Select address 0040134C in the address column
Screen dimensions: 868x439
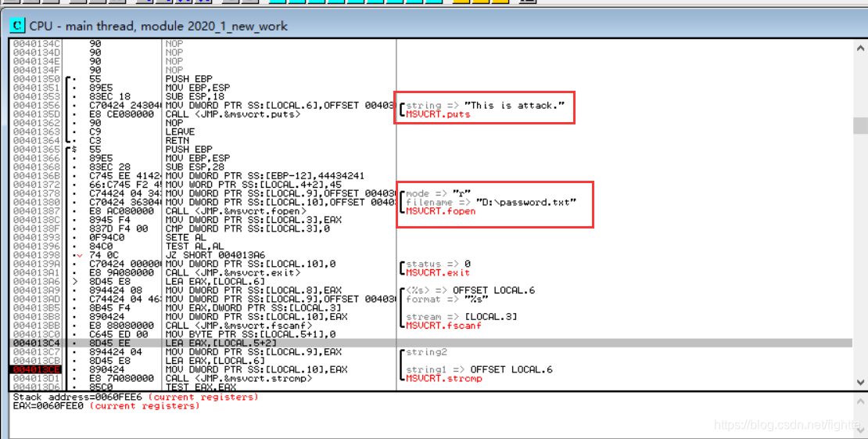(37, 43)
